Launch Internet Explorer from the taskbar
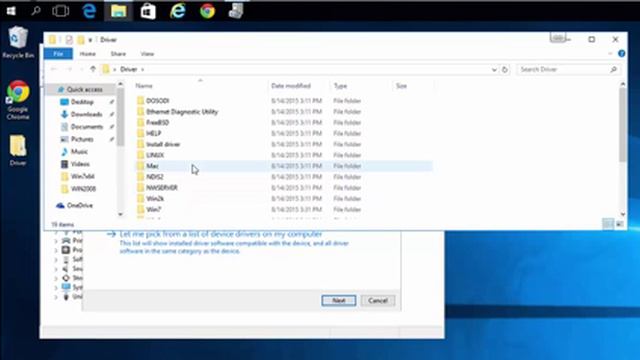640x360 pixels. click(178, 11)
